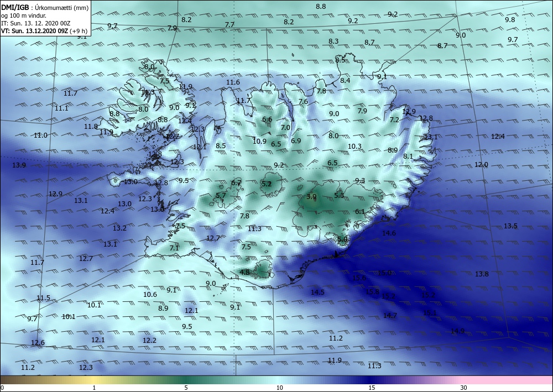The height and width of the screenshot is (392, 553).
Task: Click the 'og 100 m vindur.' legend line
Action: click(24, 15)
